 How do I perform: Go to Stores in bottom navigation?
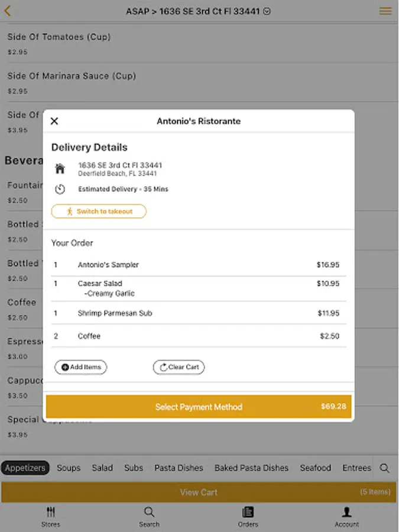pyautogui.click(x=50, y=517)
